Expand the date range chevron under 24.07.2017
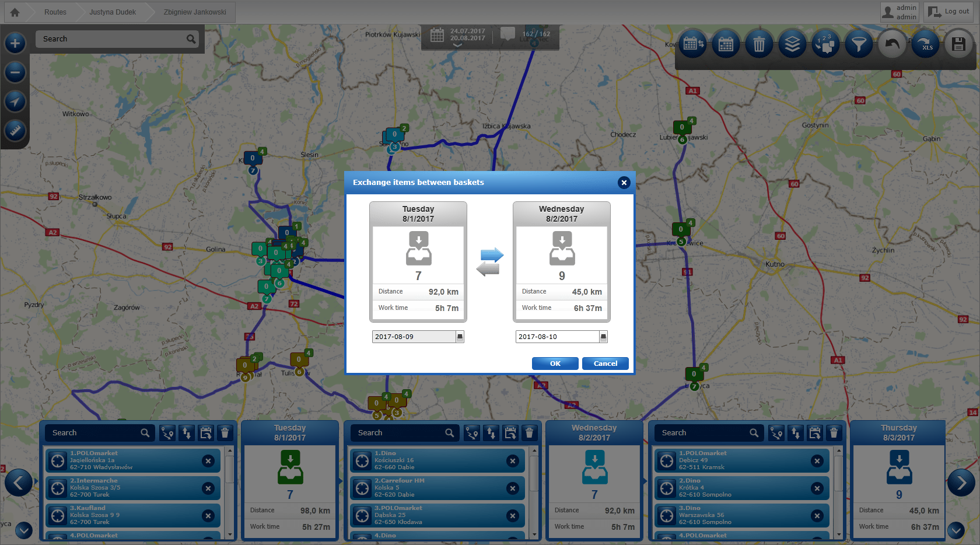This screenshot has width=980, height=545. point(457,46)
